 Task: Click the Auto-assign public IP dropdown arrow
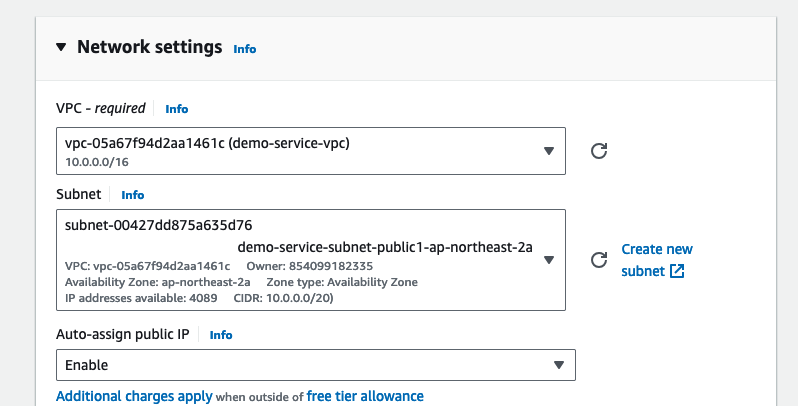tap(559, 365)
